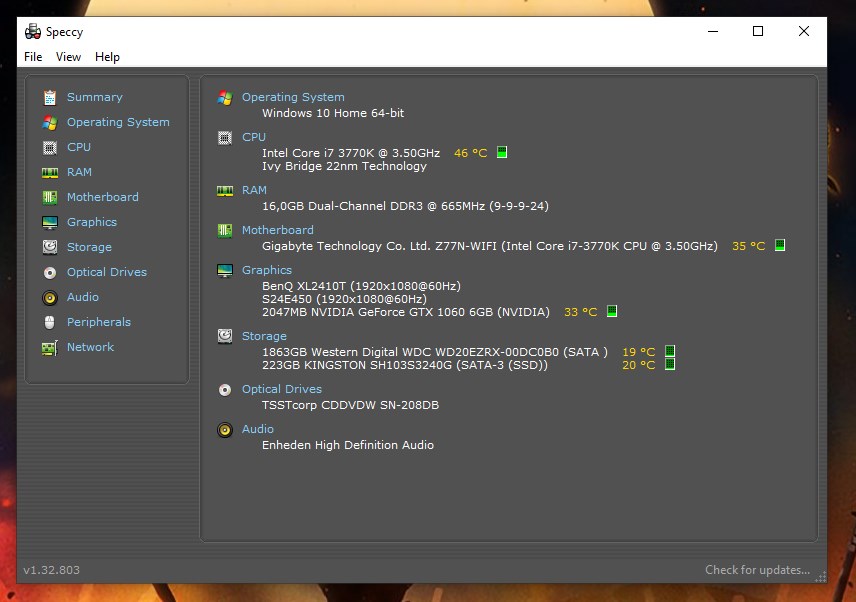This screenshot has width=856, height=602.
Task: Open the Help menu
Action: [x=107, y=57]
